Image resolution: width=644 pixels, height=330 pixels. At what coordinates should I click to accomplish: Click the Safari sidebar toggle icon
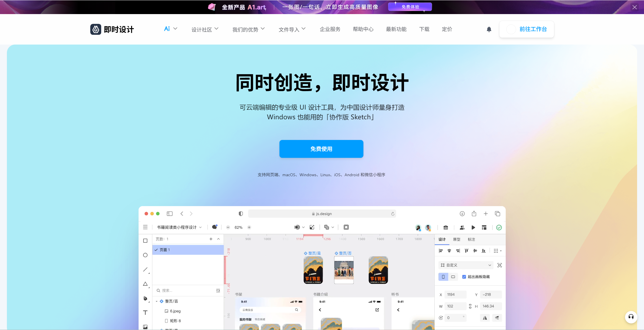pyautogui.click(x=170, y=214)
